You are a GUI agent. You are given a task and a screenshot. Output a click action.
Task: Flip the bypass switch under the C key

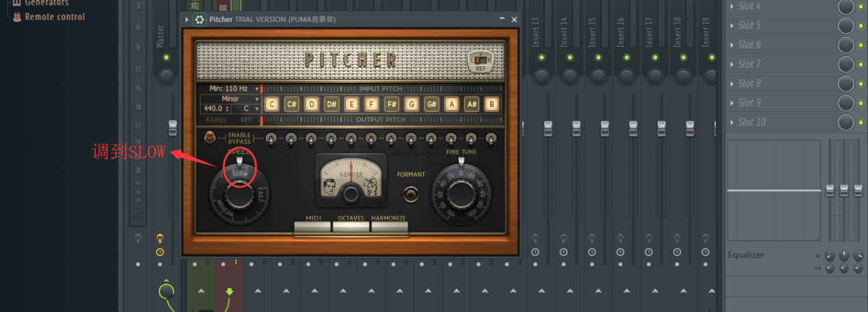(271, 138)
